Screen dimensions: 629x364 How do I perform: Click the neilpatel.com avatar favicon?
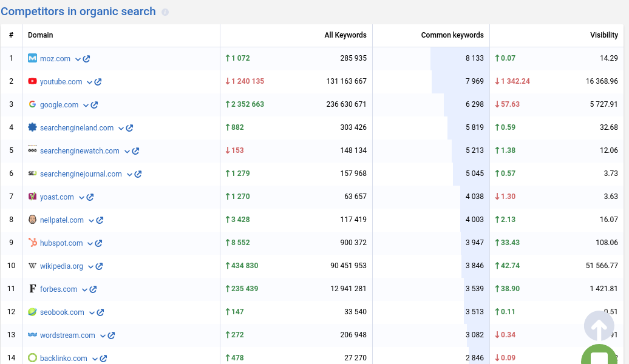(33, 219)
